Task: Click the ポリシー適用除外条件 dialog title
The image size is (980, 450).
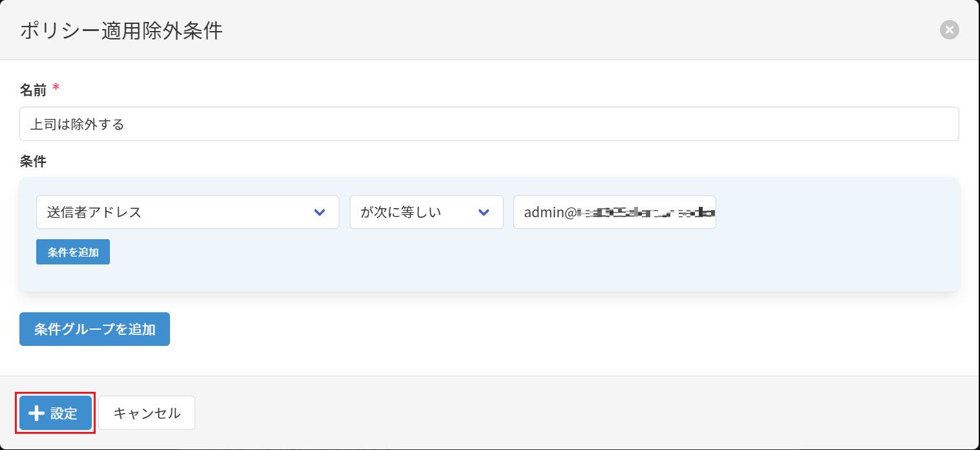Action: point(122,30)
